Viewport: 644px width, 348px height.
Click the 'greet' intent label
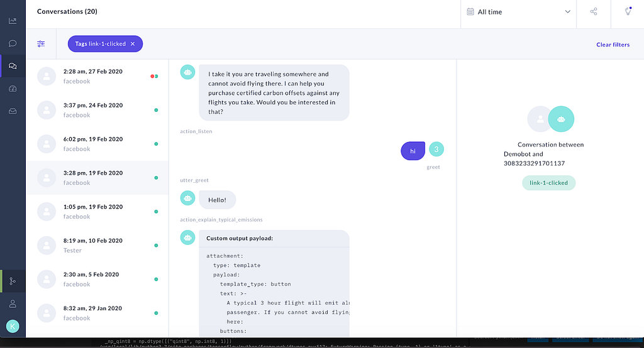(x=433, y=167)
